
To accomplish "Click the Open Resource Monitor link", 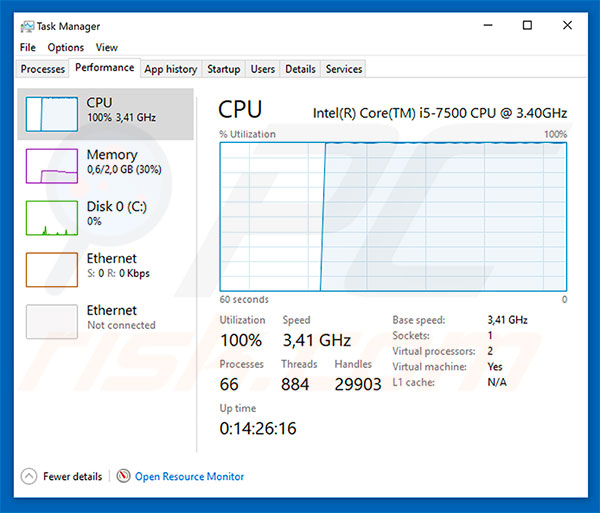I will pos(189,477).
